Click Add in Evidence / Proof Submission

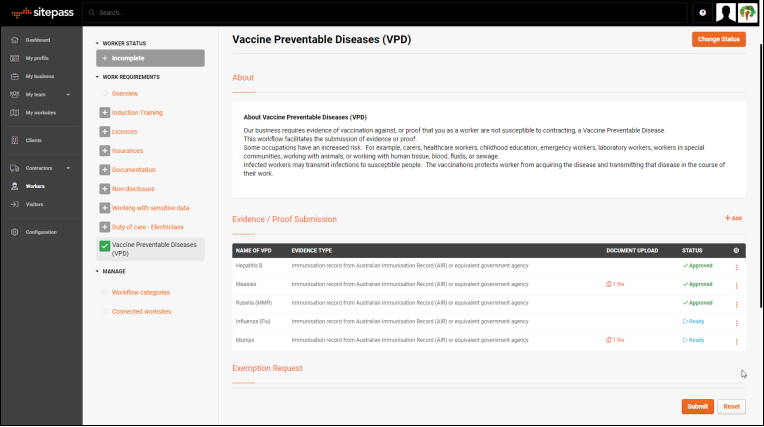733,218
